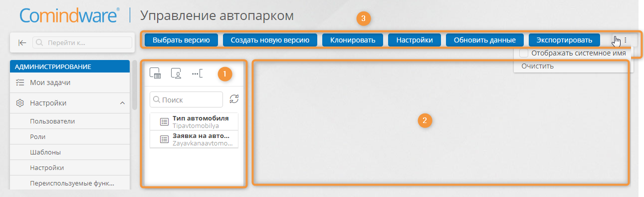Open Шаблоны in the sidebar

70,152
